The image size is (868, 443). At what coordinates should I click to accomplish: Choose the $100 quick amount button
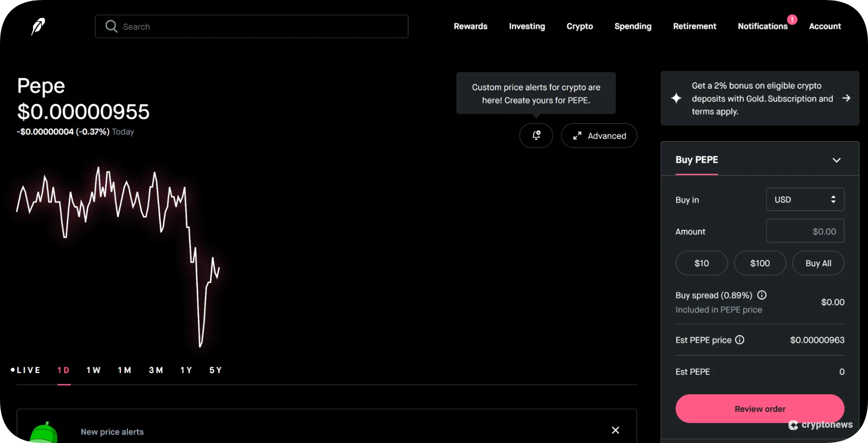point(759,263)
